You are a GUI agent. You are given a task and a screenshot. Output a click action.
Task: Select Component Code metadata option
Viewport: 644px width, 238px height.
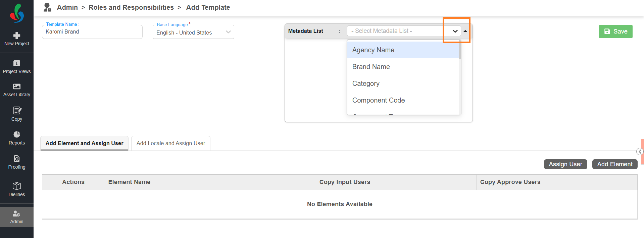[x=378, y=101]
